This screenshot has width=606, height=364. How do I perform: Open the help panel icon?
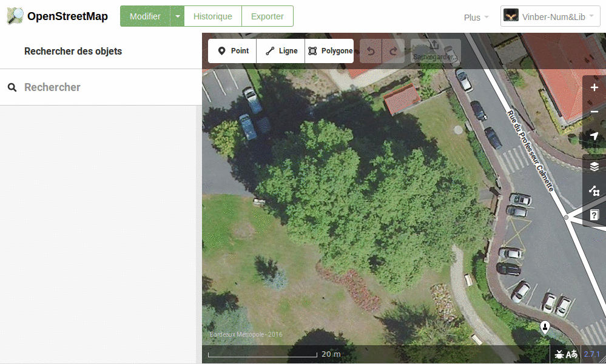[x=594, y=215]
